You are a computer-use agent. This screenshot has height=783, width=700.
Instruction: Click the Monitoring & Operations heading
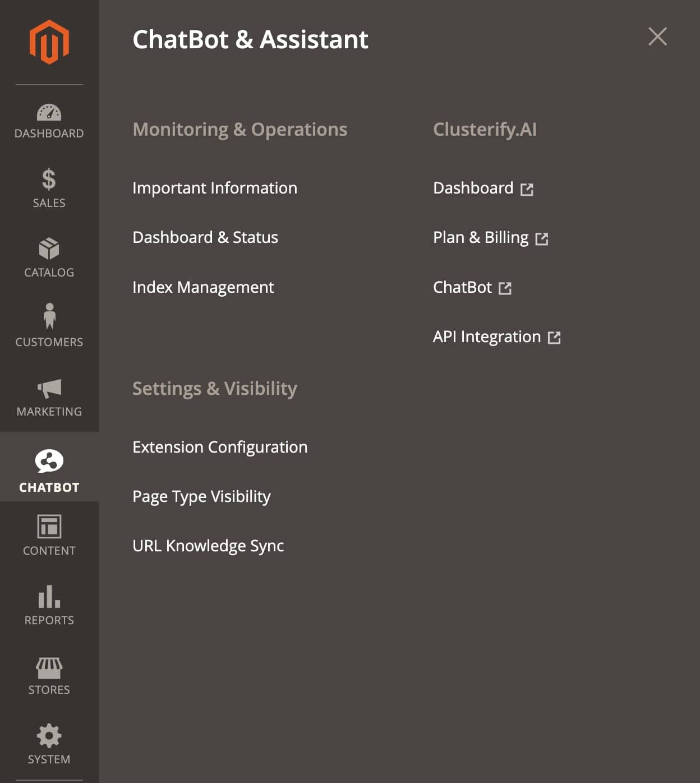[x=240, y=130]
